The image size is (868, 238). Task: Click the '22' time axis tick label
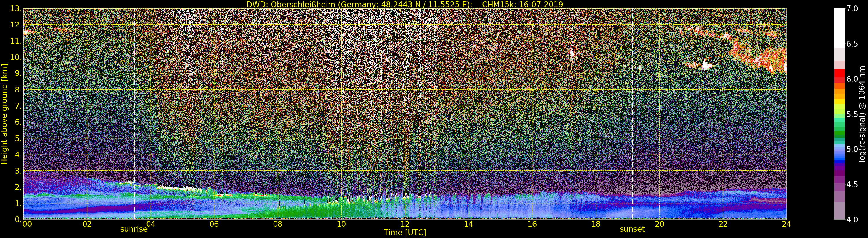(x=723, y=224)
